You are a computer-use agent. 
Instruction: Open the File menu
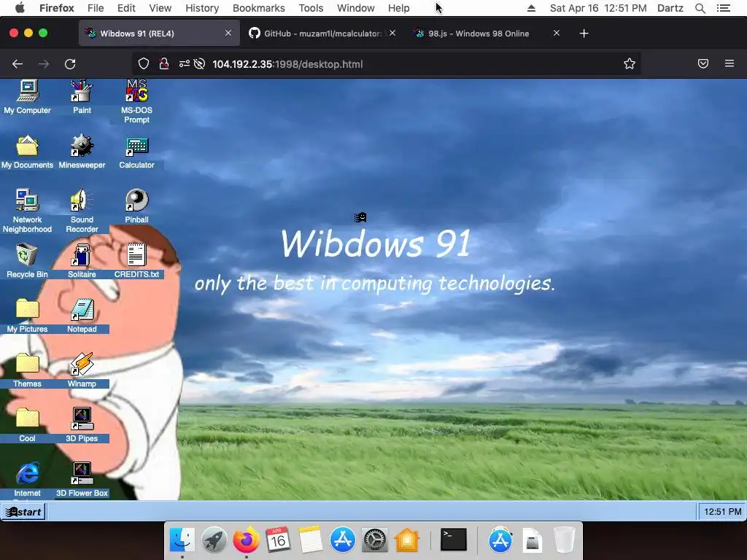click(96, 8)
